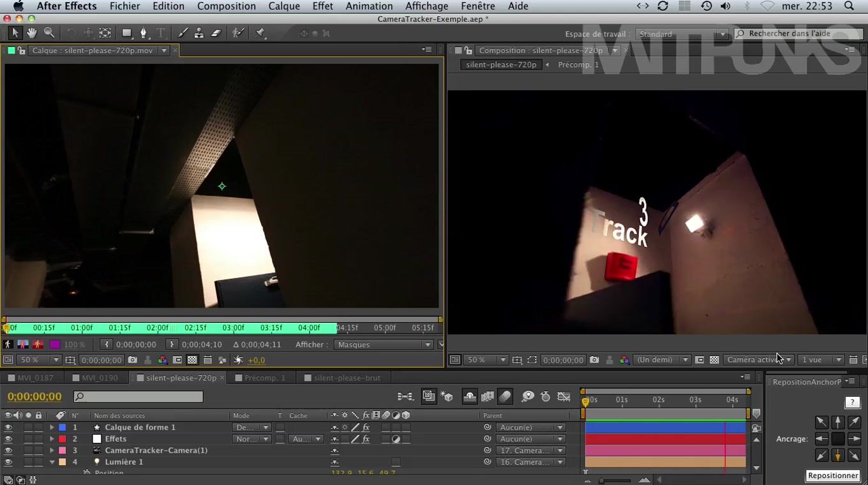
Task: Take a snapshot in the Composition viewer
Action: (x=594, y=360)
